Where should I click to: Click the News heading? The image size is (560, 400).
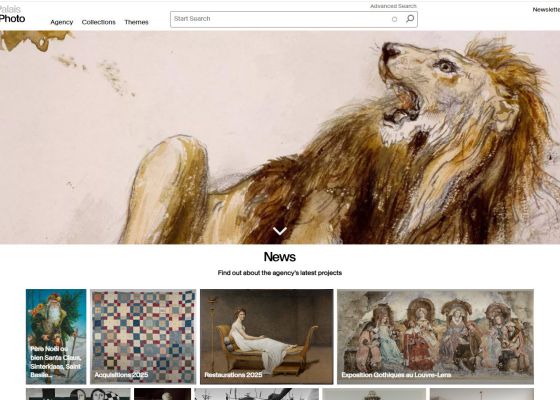click(280, 257)
